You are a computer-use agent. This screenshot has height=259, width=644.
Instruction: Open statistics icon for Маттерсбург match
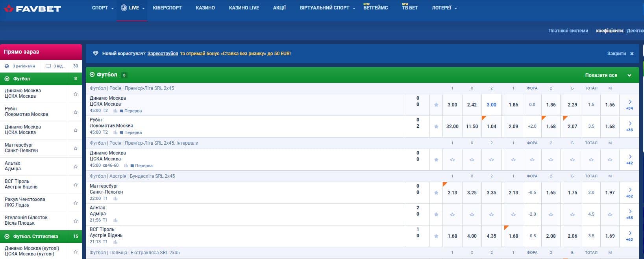(x=115, y=199)
